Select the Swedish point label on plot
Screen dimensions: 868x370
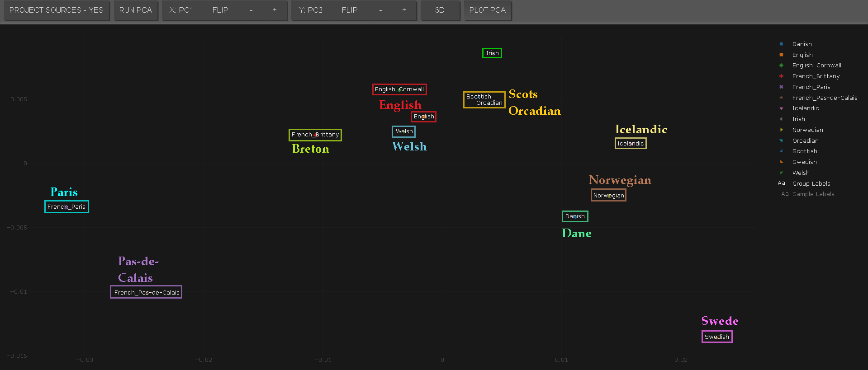click(x=717, y=337)
